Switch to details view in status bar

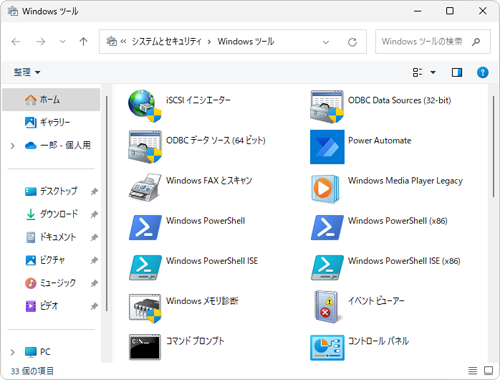coord(472,370)
